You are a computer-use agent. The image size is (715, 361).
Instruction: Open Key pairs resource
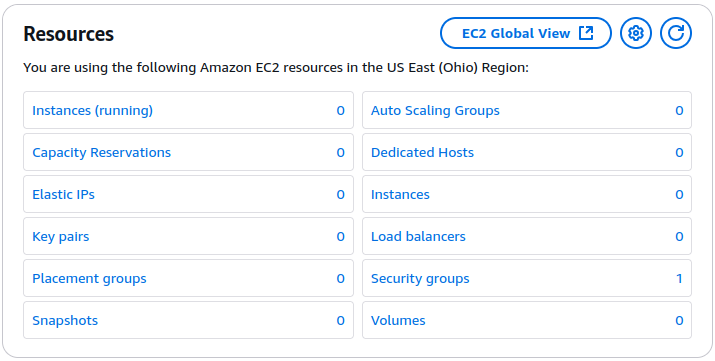61,237
